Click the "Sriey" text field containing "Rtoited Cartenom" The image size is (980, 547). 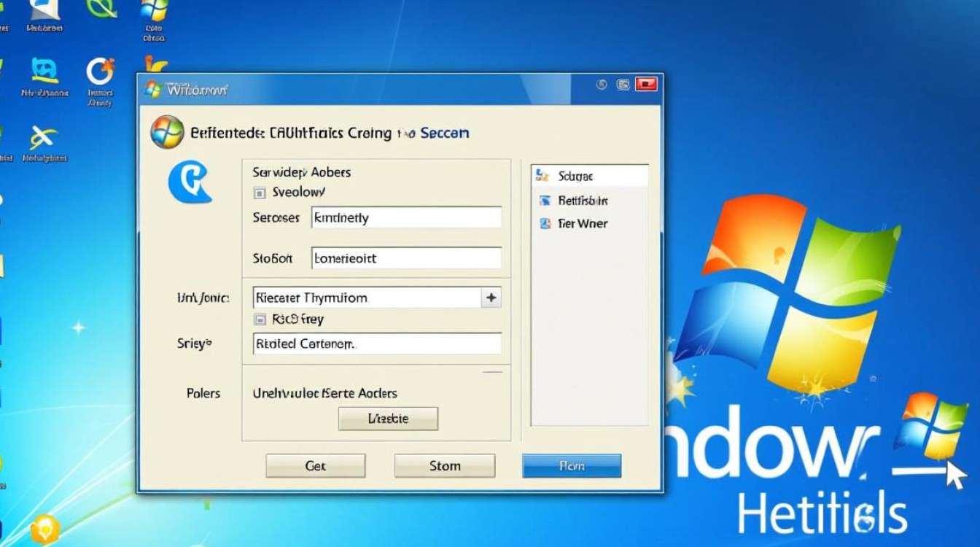coord(377,344)
